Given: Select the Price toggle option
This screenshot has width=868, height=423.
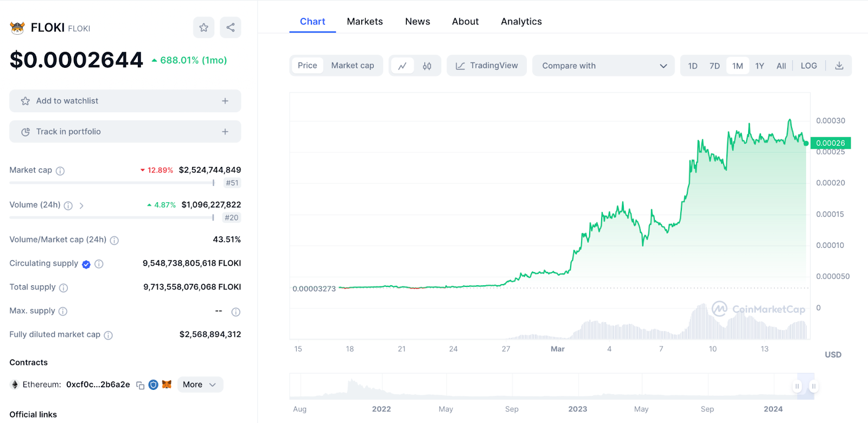Looking at the screenshot, I should [307, 66].
